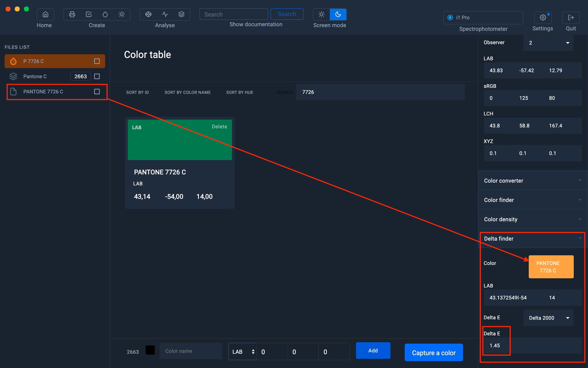Viewport: 588px width, 368px height.
Task: Click the sRGB blue value 80
Action: [x=552, y=98]
